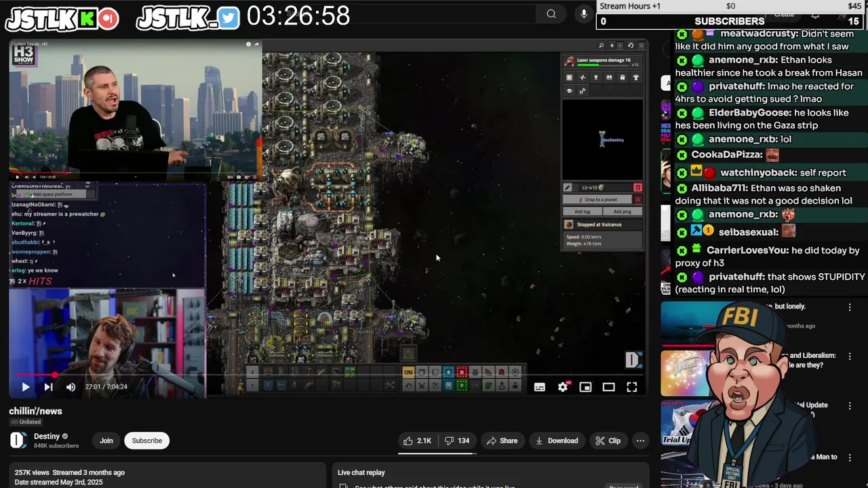Click Laser weapons damage research bar
Image resolution: width=868 pixels, height=488 pixels.
[x=604, y=61]
